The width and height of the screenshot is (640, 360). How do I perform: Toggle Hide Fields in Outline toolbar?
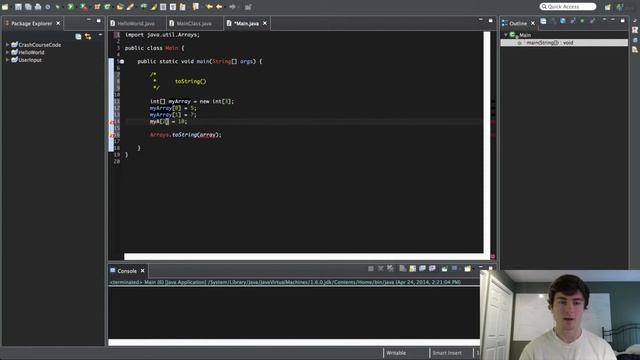pos(563,21)
